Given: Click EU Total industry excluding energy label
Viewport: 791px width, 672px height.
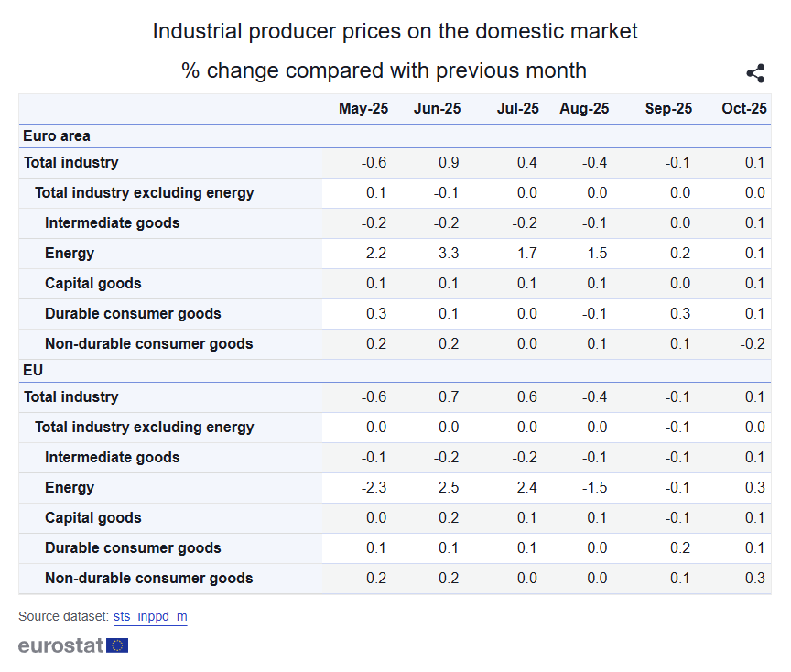Looking at the screenshot, I should pos(145,428).
